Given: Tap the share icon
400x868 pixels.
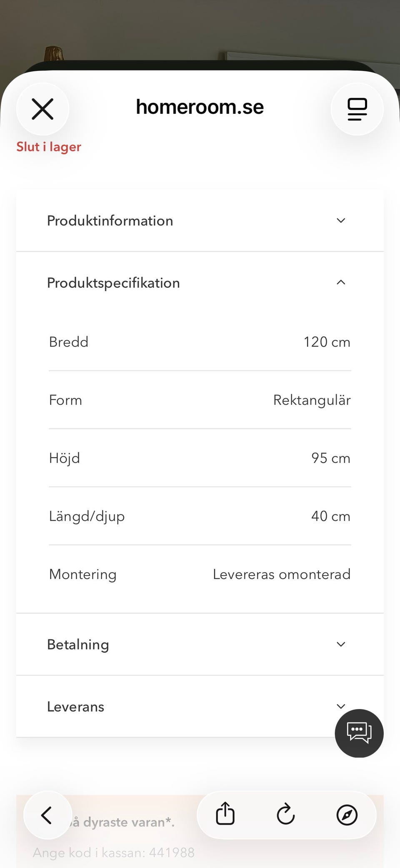Looking at the screenshot, I should tap(225, 814).
